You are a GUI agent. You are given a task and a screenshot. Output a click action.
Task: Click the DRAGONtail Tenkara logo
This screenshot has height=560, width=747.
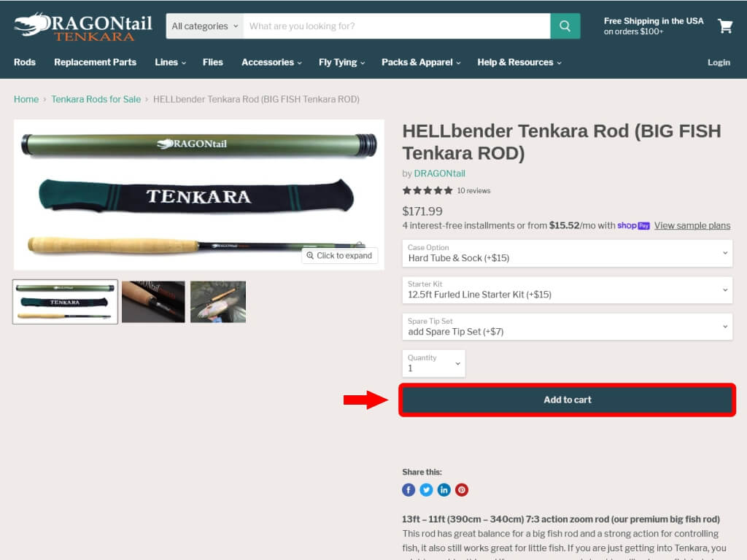[83, 27]
